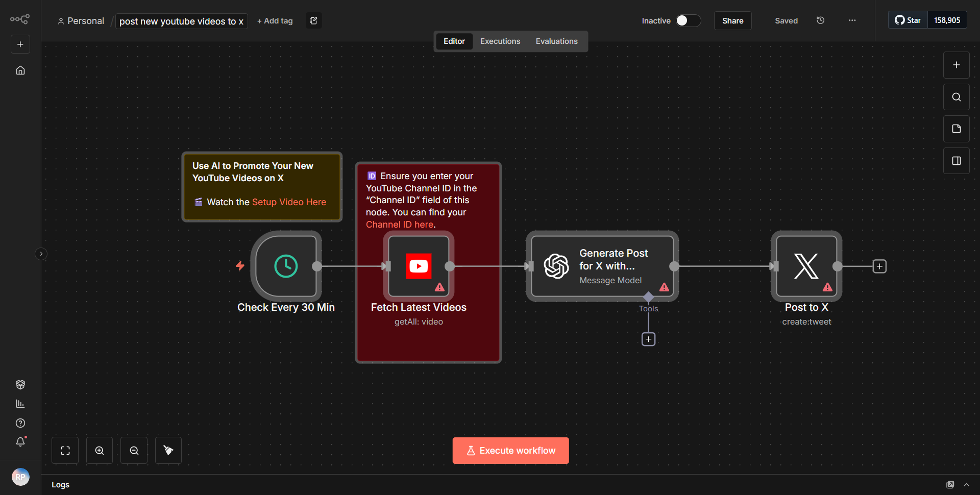This screenshot has height=495, width=980.
Task: Click the add new plus button in sidebar
Action: click(x=20, y=44)
